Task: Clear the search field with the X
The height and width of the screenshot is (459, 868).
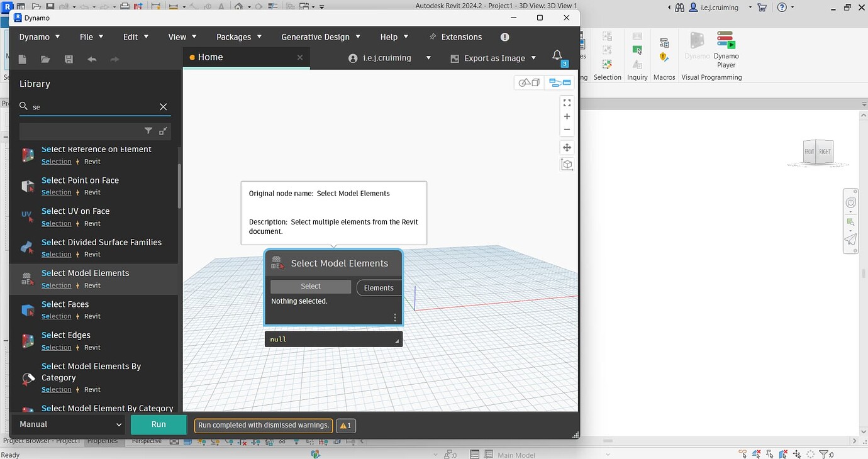Action: pyautogui.click(x=163, y=106)
